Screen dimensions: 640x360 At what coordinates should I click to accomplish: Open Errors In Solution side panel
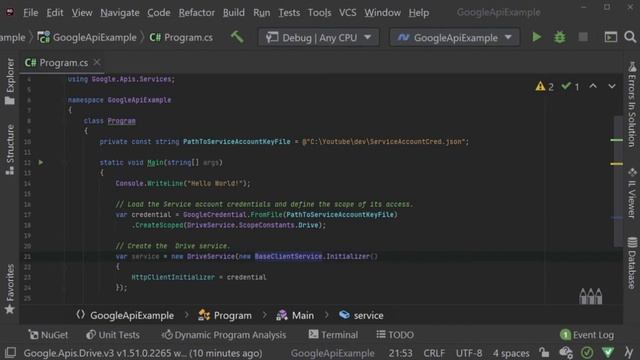point(632,104)
